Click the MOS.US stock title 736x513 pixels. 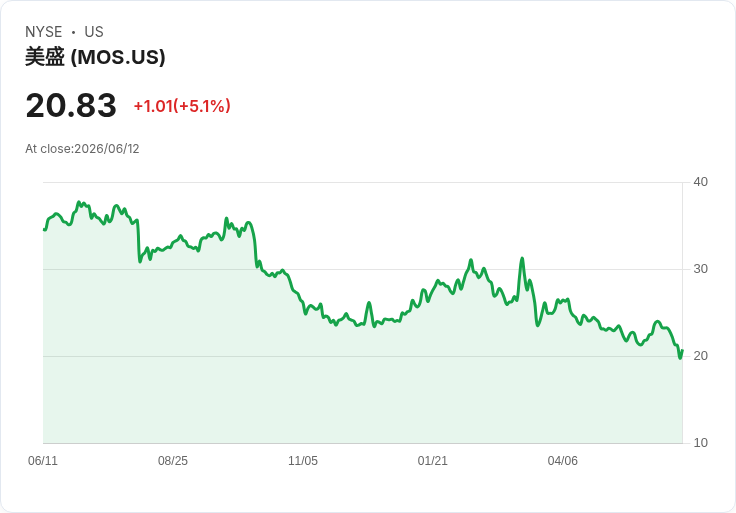click(x=95, y=57)
